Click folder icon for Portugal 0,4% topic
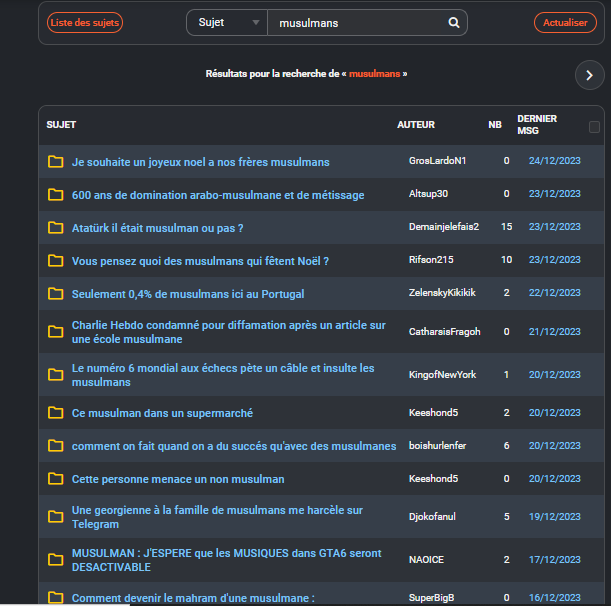Viewport: 611px width, 606px height. 56,294
